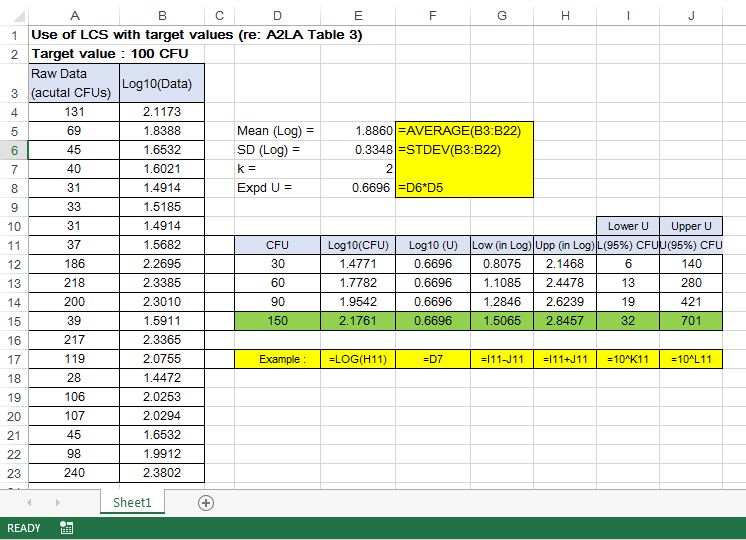746x540 pixels.
Task: Click the Raw Data header cell
Action: pos(74,84)
